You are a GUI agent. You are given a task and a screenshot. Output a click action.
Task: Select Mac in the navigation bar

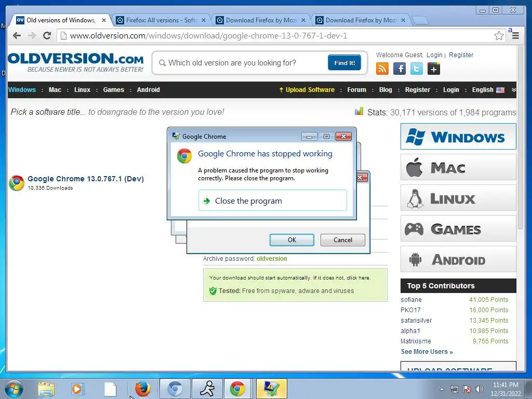click(x=55, y=90)
